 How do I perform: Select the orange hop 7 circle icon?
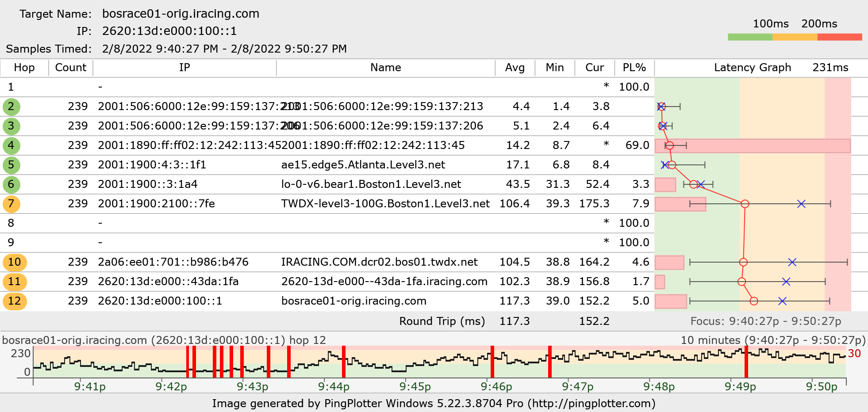11,204
